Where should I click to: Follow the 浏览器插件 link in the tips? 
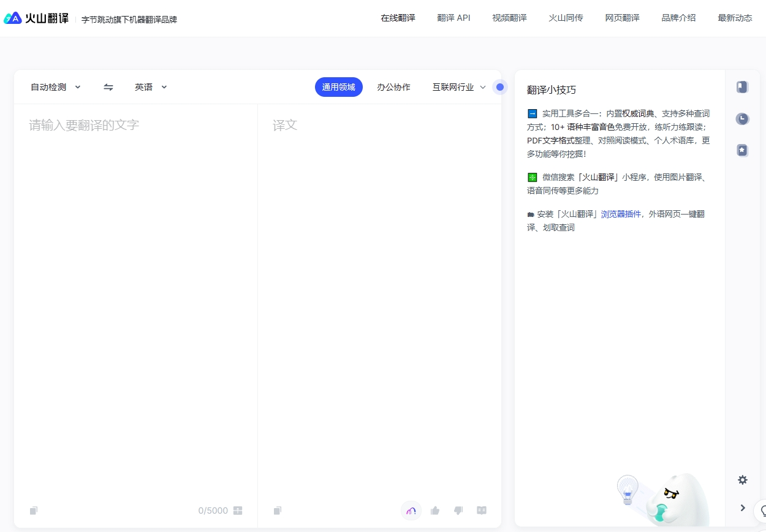pos(621,214)
